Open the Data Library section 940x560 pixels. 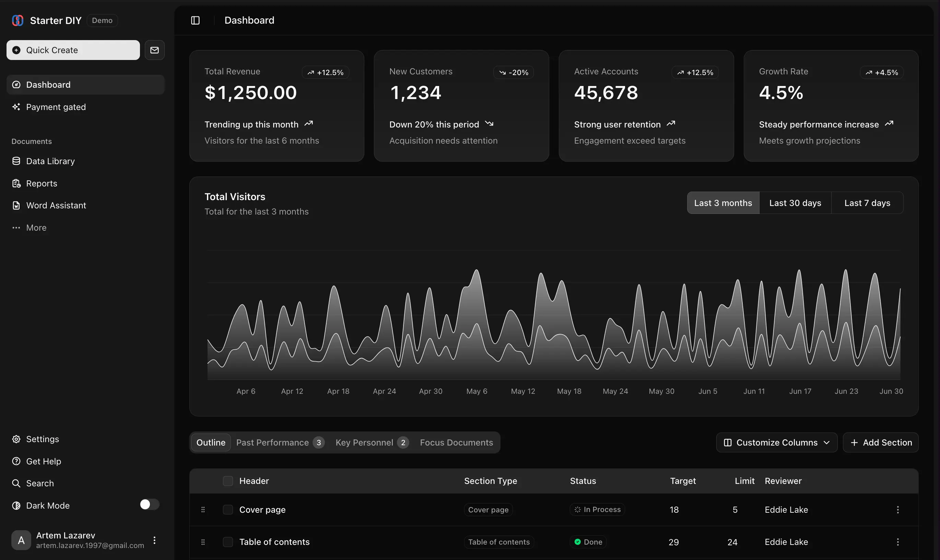[50, 161]
